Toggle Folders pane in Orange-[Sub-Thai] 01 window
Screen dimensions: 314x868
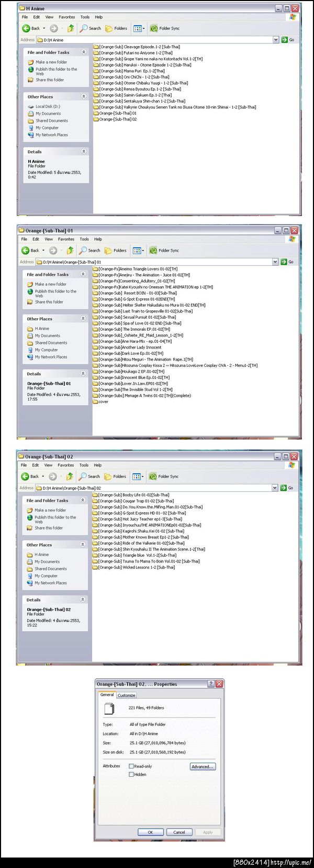(x=116, y=251)
